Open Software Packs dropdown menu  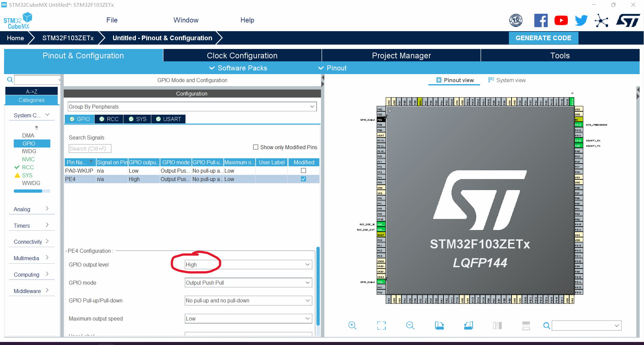[238, 68]
